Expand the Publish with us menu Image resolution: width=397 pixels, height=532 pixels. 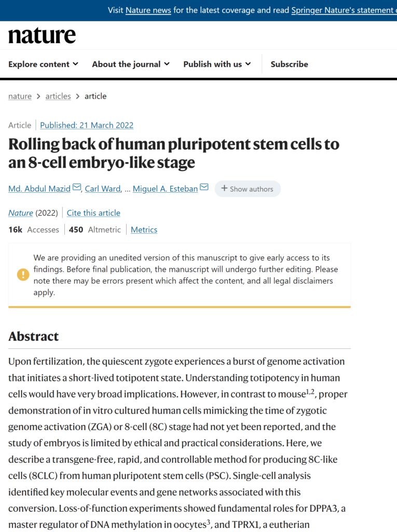click(x=217, y=64)
